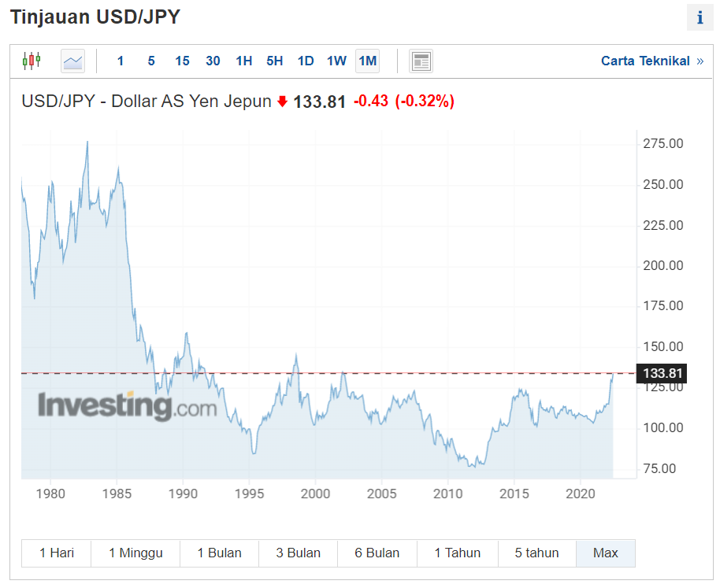Select the candlestick chart type icon
The width and height of the screenshot is (720, 588).
pos(32,61)
